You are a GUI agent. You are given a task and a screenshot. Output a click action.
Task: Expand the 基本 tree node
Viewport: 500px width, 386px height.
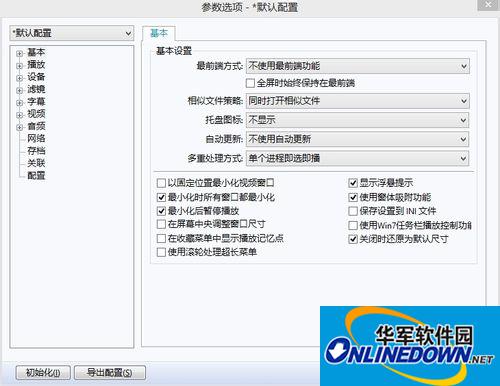tap(20, 53)
